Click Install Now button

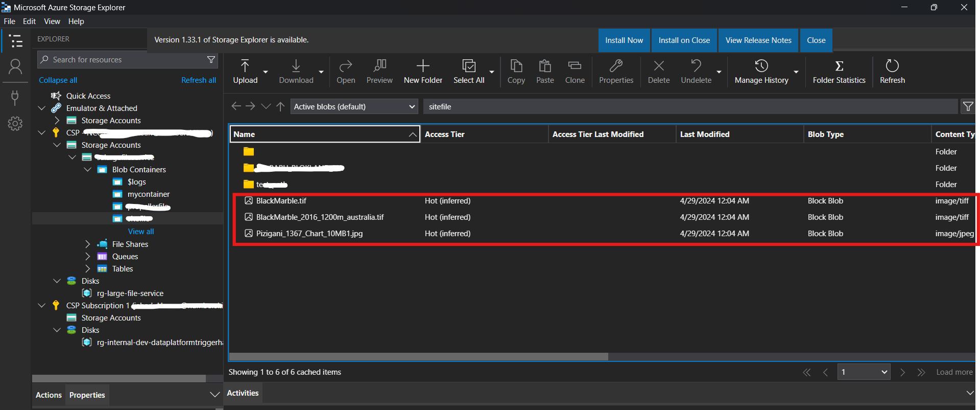624,40
